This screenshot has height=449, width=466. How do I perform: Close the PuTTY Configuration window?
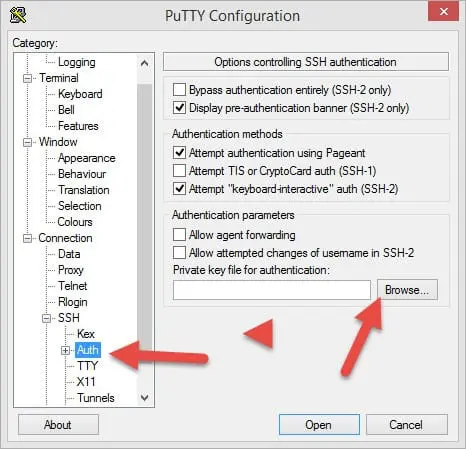point(443,12)
